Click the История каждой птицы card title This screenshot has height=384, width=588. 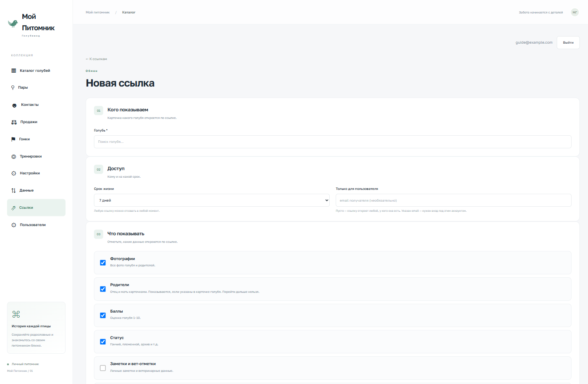(x=31, y=326)
